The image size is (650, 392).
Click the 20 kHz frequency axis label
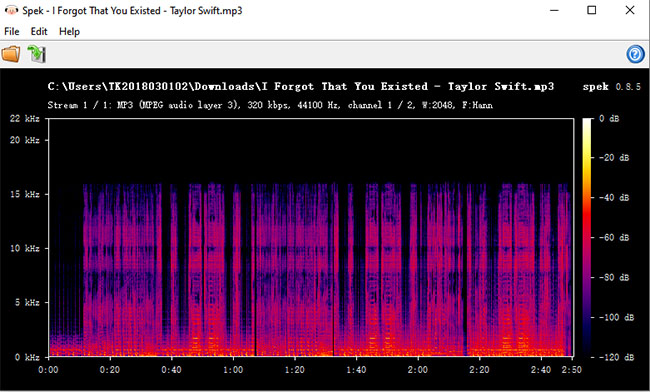click(25, 140)
